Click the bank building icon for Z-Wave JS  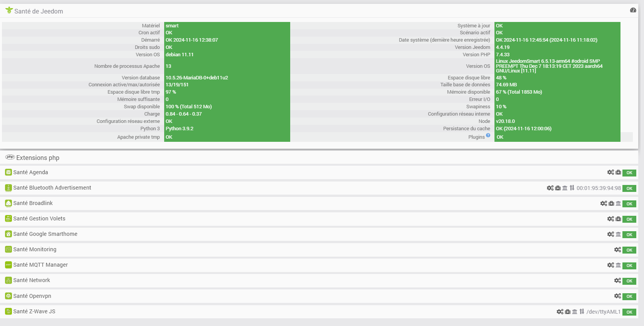coord(575,311)
